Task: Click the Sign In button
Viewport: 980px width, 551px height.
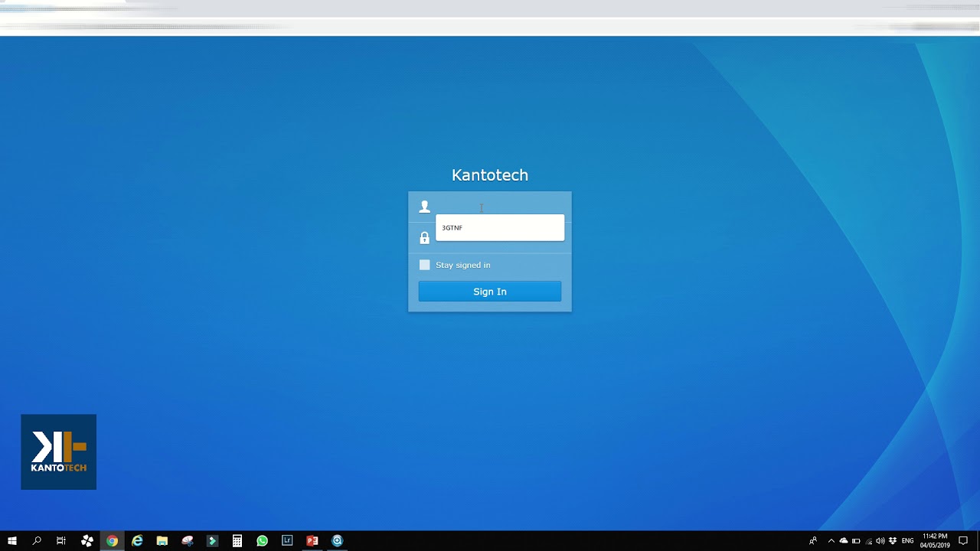Action: tap(490, 292)
